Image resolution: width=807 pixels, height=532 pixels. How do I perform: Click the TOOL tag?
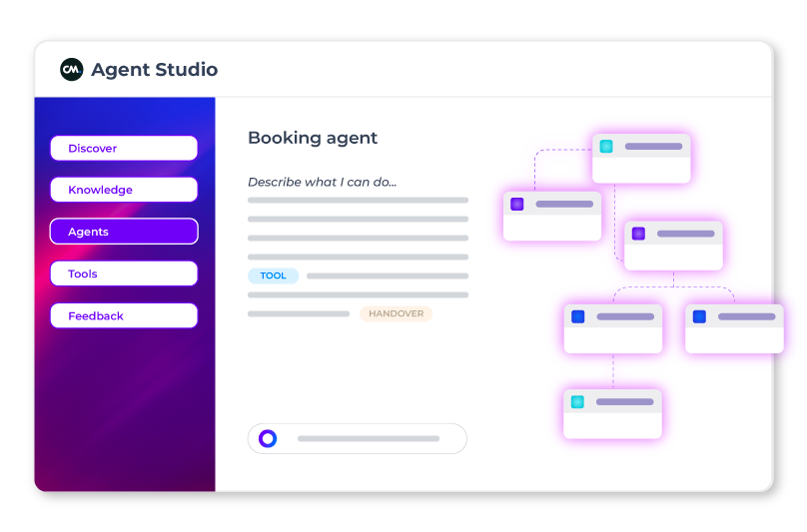[274, 275]
